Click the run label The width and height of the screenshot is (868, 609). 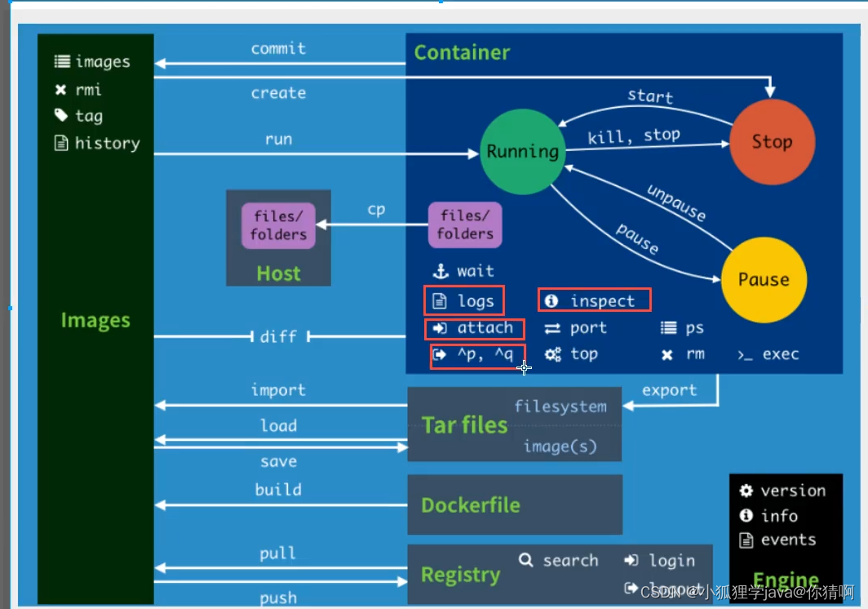pos(278,139)
